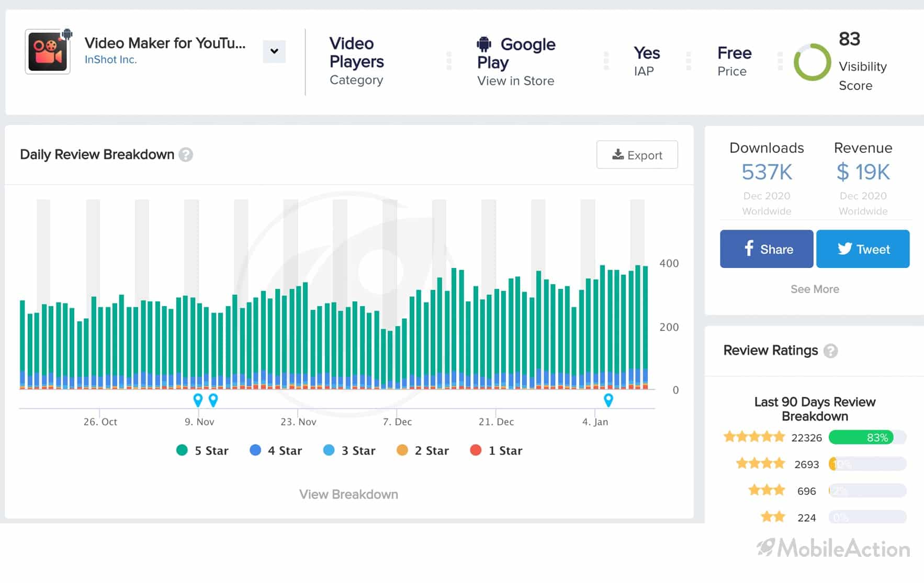Click the three-star progress bar
Screen dimensions: 924x583
tap(867, 491)
